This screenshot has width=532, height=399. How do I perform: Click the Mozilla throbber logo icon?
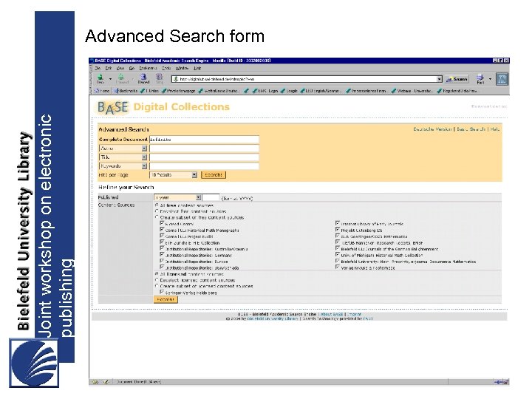(502, 79)
